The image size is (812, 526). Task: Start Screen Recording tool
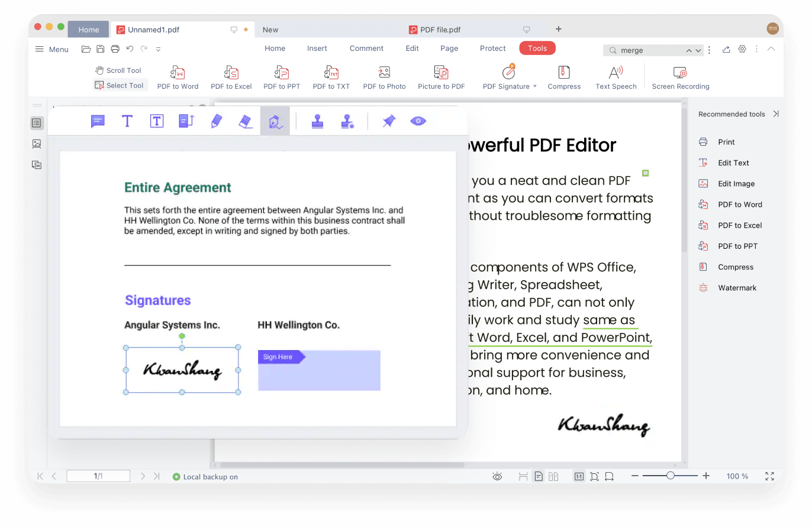680,73
